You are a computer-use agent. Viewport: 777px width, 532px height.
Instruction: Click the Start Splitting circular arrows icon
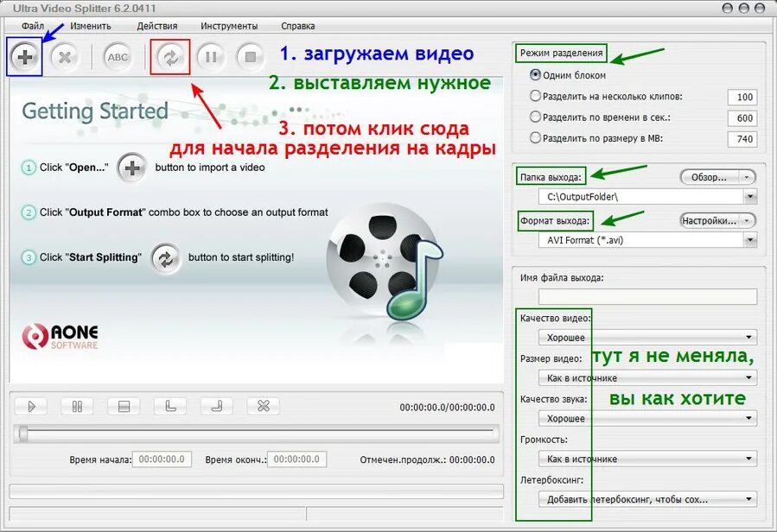pyautogui.click(x=171, y=57)
